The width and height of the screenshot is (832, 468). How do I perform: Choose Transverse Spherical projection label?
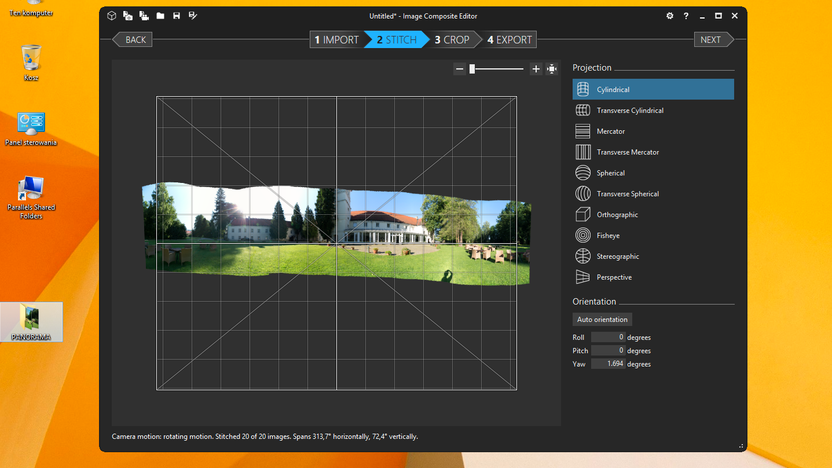pyautogui.click(x=628, y=194)
